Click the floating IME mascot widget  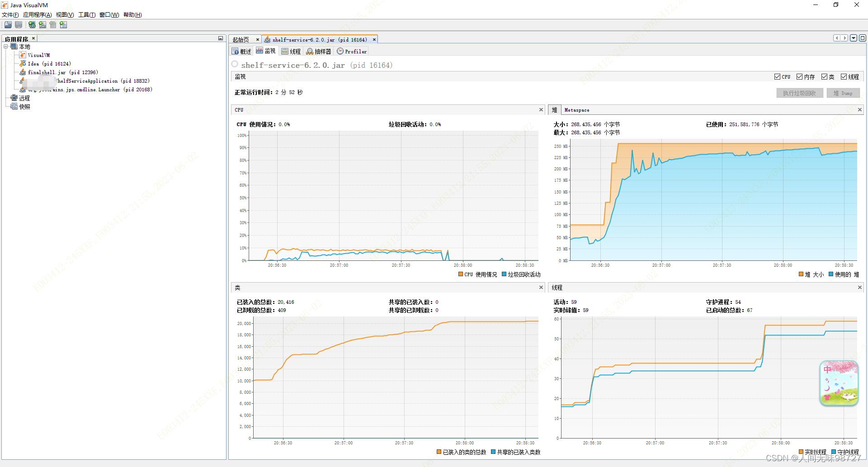pos(839,383)
